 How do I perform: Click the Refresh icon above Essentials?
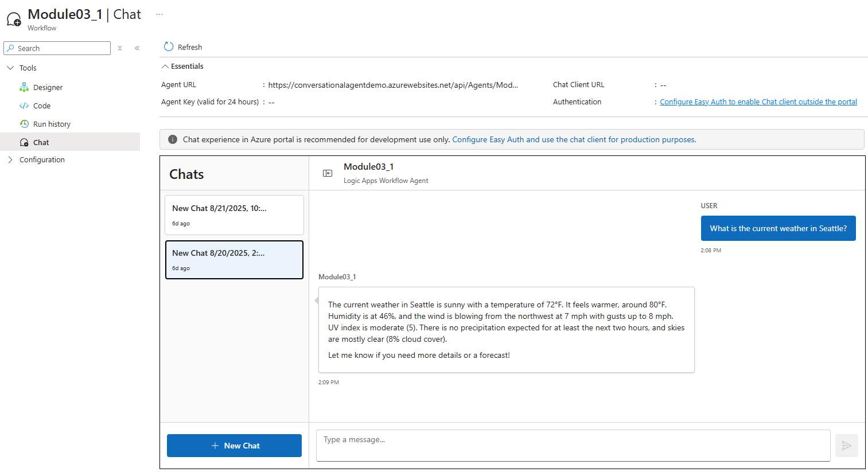pyautogui.click(x=168, y=46)
